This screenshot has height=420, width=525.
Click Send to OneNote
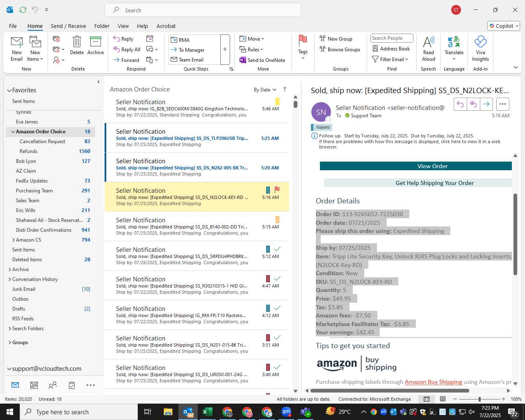262,60
